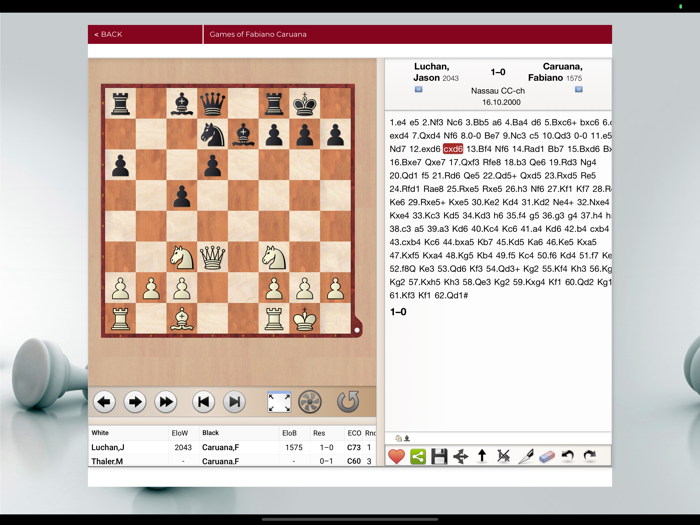This screenshot has height=525, width=700.
Task: Flip the board with rotate icon
Action: coord(347,402)
